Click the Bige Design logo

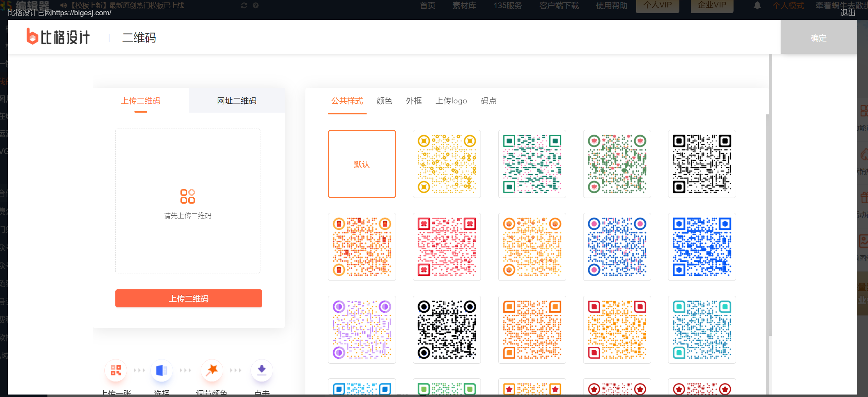point(58,37)
